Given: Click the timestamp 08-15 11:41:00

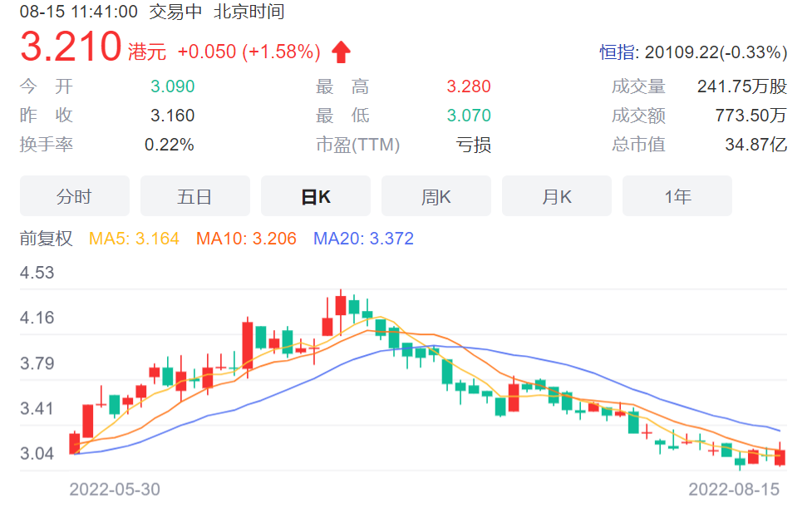Looking at the screenshot, I should point(79,12).
